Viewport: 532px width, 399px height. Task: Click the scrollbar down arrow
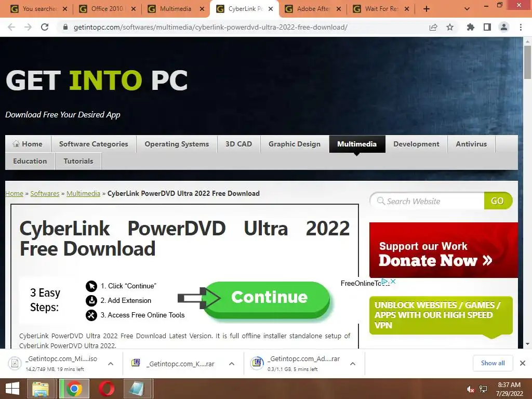click(x=527, y=344)
